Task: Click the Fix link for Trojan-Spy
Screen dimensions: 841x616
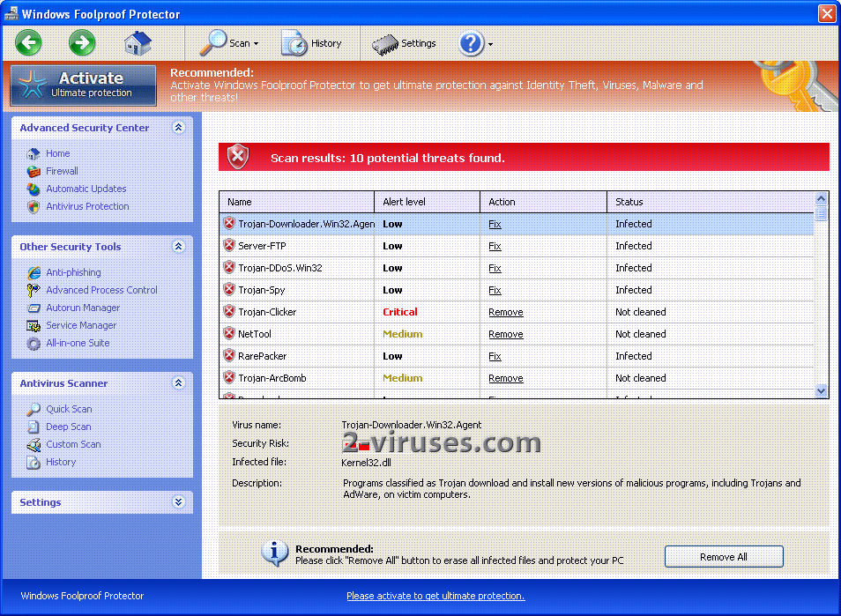Action: 495,290
